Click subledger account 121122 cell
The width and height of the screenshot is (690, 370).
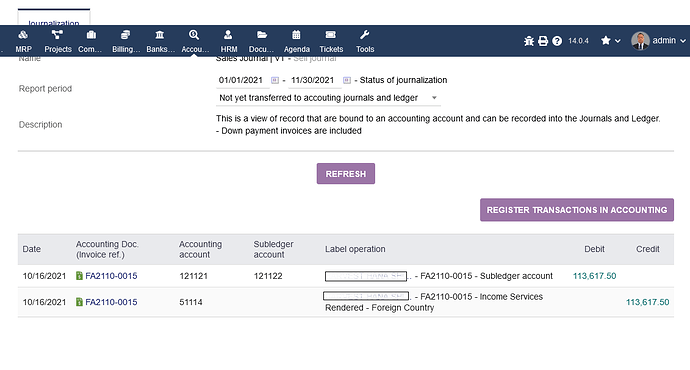click(x=268, y=276)
